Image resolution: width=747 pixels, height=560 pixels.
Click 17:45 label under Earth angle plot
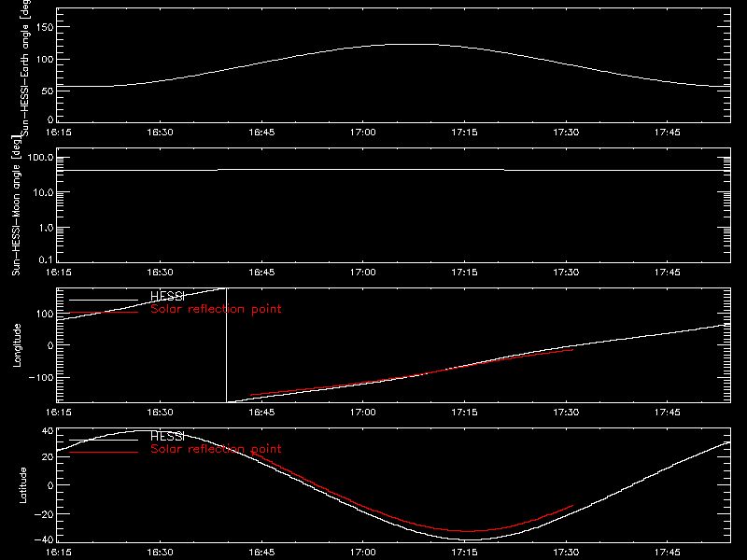click(668, 133)
